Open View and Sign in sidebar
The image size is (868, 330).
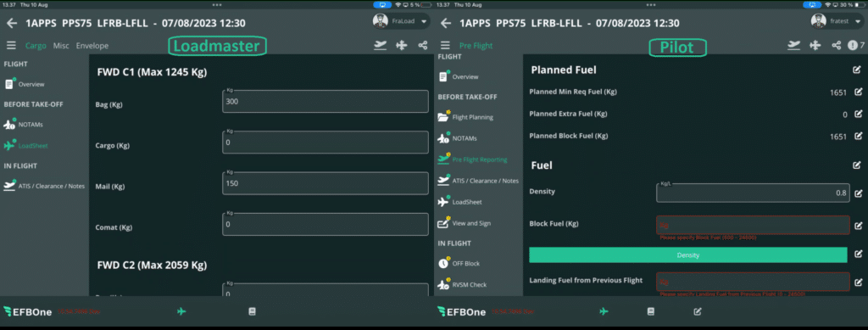(x=465, y=223)
